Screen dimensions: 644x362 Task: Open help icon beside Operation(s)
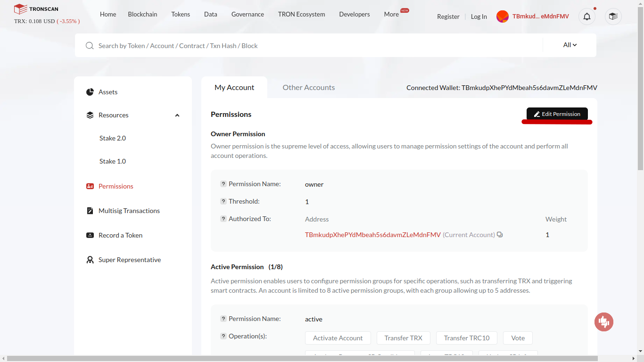coord(223,336)
